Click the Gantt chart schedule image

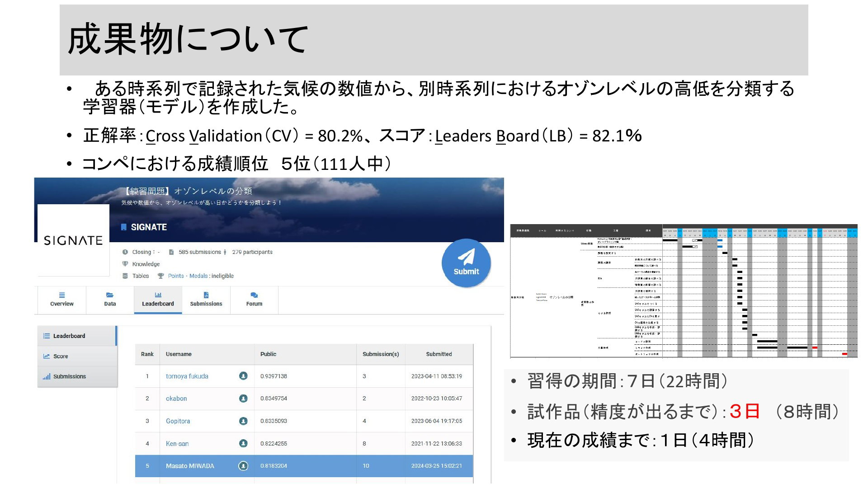[684, 291]
